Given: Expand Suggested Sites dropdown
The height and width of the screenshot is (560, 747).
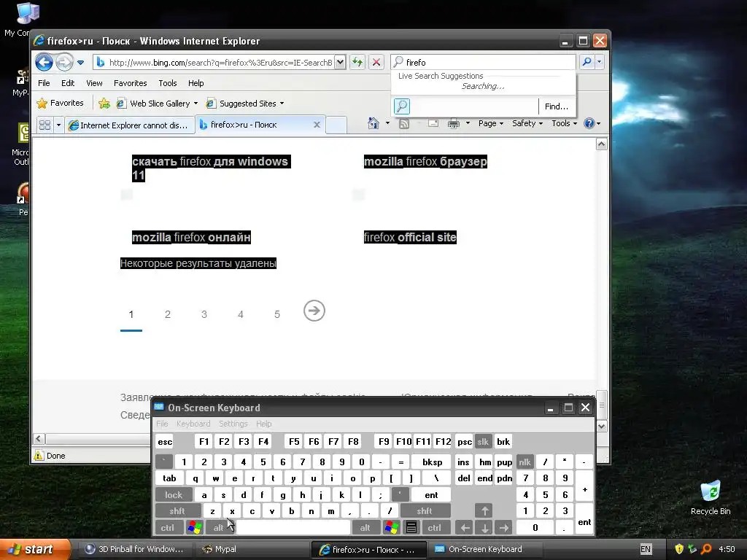Looking at the screenshot, I should coord(282,104).
